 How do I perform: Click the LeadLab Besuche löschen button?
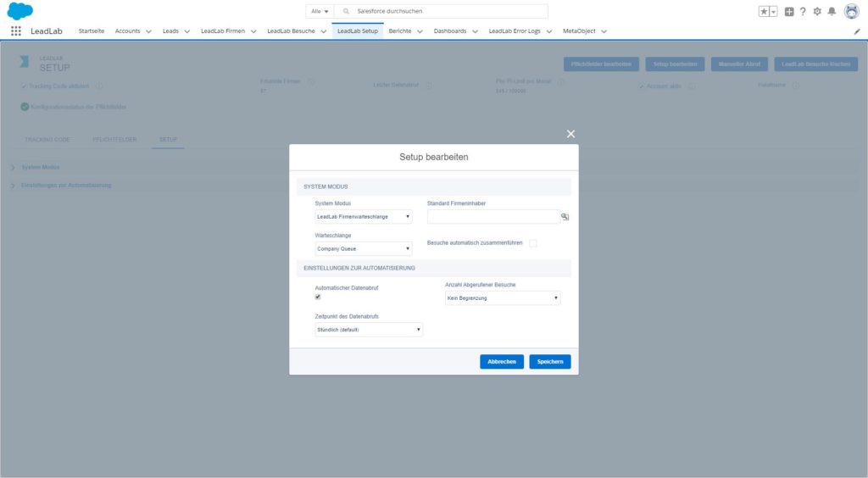[x=816, y=64]
